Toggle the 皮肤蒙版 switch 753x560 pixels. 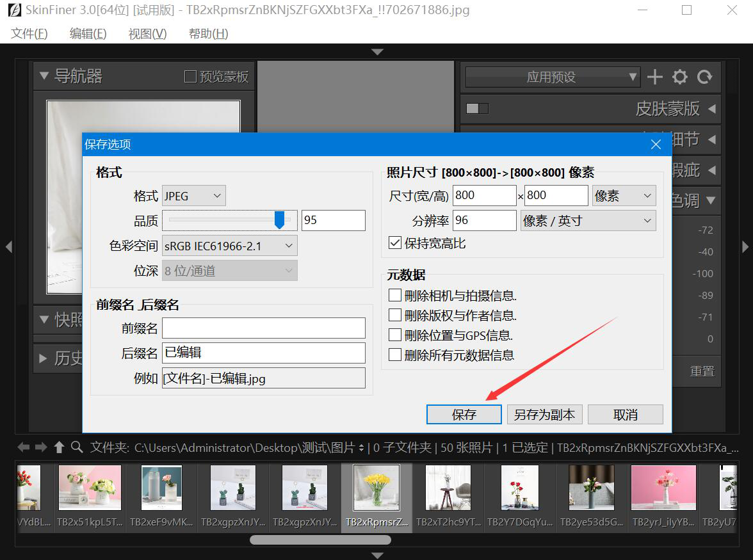pyautogui.click(x=477, y=109)
